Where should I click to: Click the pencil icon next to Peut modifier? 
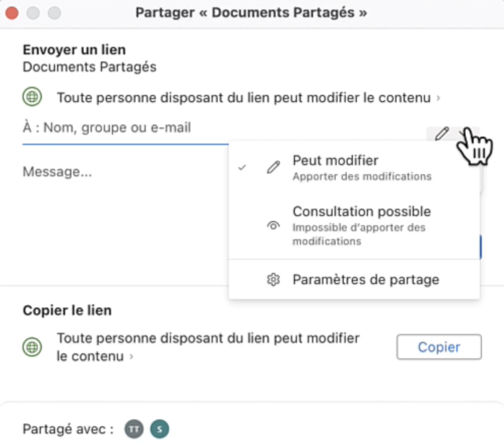click(x=274, y=167)
